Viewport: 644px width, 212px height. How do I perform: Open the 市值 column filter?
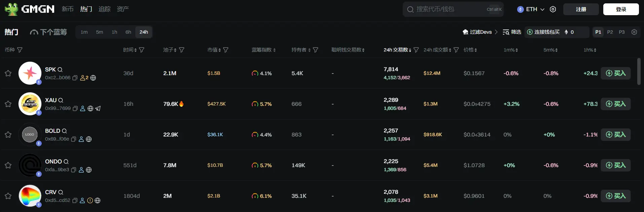pos(226,50)
